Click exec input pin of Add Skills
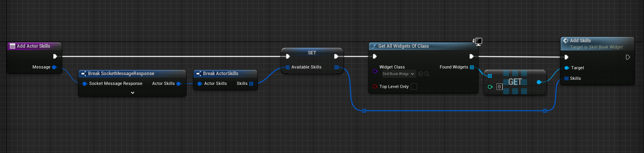Viewport: 644px width, 153px height. (567, 57)
